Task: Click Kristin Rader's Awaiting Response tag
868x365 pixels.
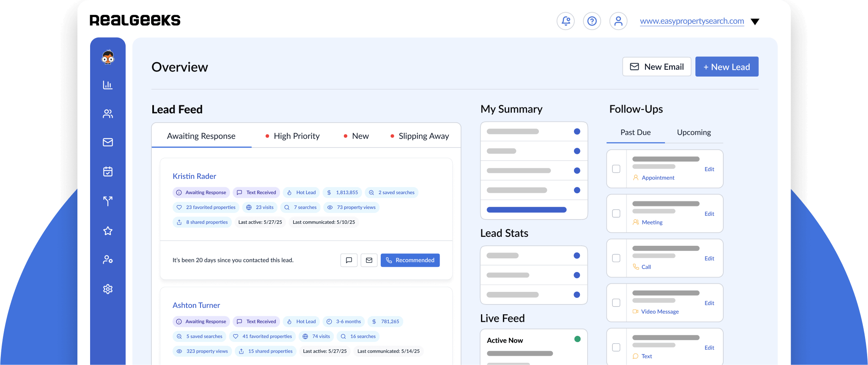Action: click(201, 192)
